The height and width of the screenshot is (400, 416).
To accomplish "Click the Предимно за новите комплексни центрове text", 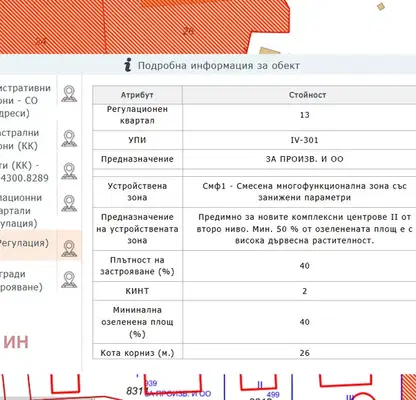I will (x=305, y=229).
